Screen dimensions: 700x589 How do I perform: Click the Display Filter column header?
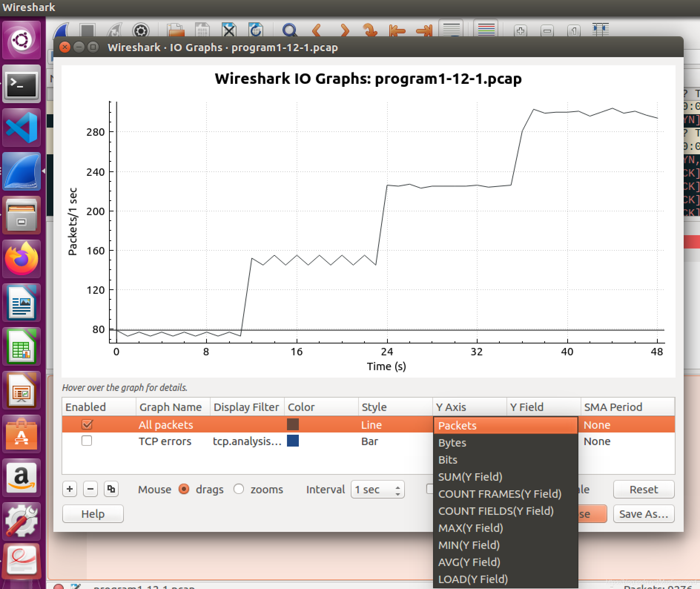[247, 407]
